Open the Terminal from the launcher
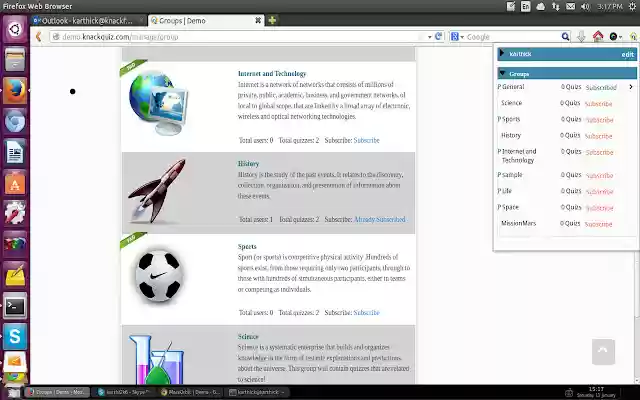The image size is (640, 400). tap(15, 306)
